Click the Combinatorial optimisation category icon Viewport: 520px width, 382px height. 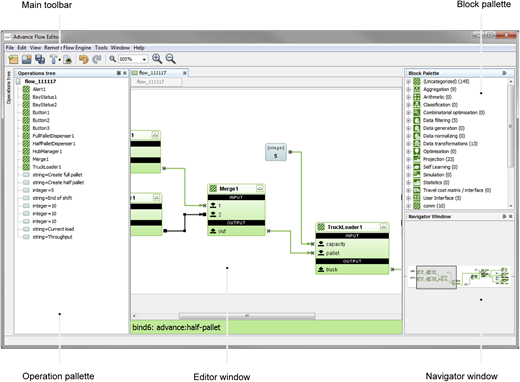tap(417, 112)
